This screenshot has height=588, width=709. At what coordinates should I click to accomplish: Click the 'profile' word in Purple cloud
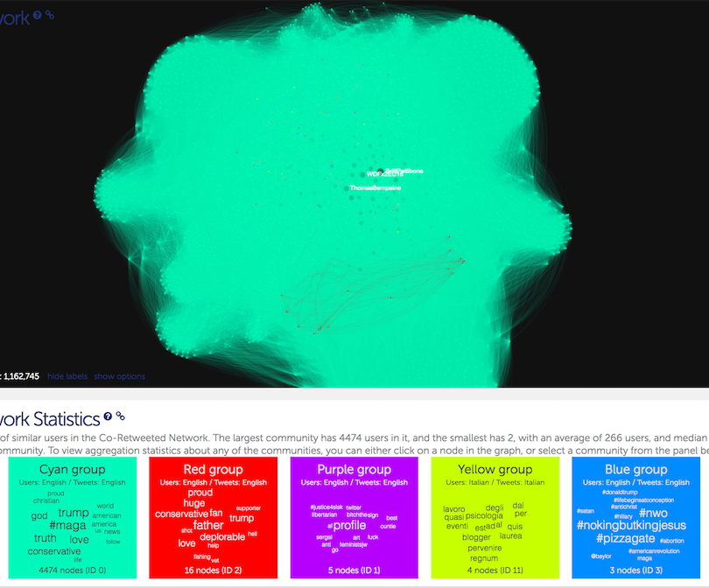coord(349,525)
